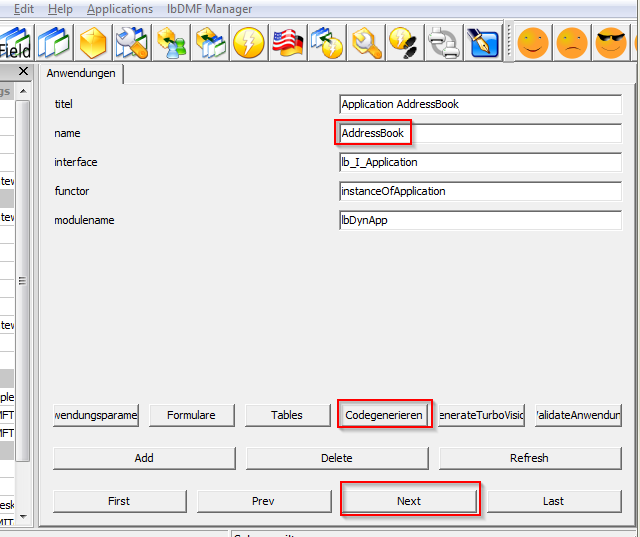Click the yellow cube icon in toolbar
Viewport: 640px width, 537px height.
(93, 43)
